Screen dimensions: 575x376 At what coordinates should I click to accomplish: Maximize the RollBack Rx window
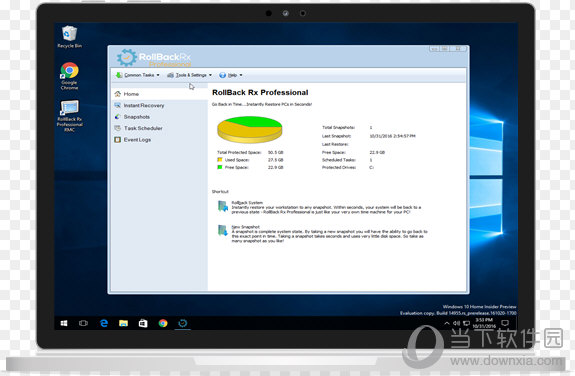pyautogui.click(x=444, y=48)
